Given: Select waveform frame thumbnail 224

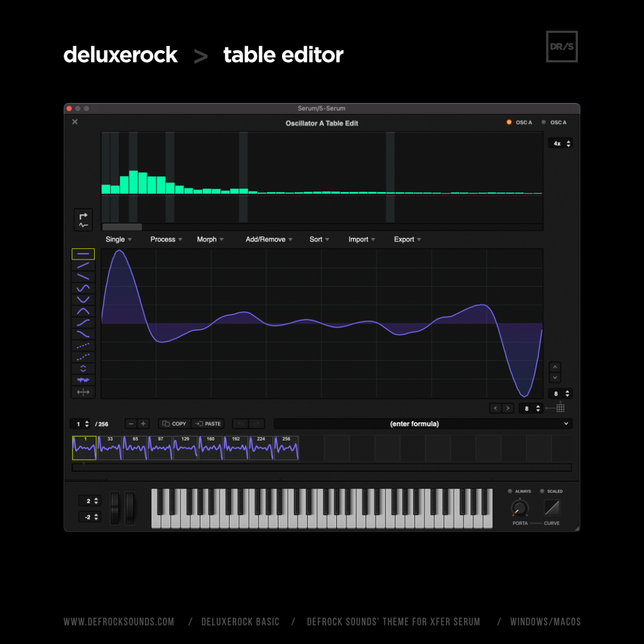Looking at the screenshot, I should (261, 448).
